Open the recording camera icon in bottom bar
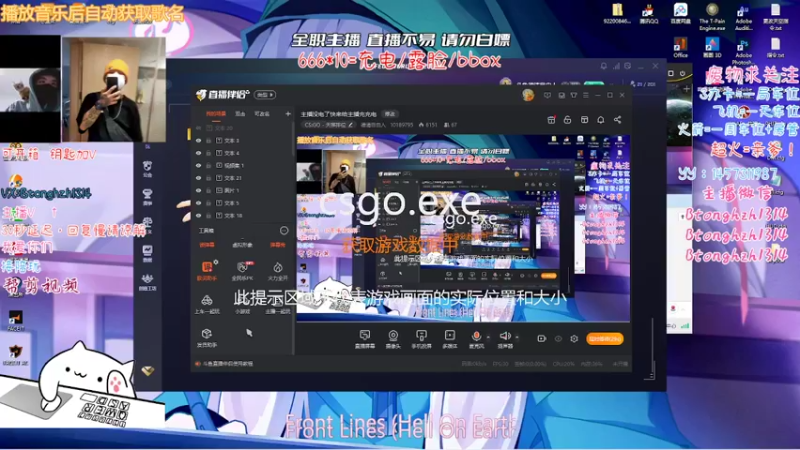 541,338
